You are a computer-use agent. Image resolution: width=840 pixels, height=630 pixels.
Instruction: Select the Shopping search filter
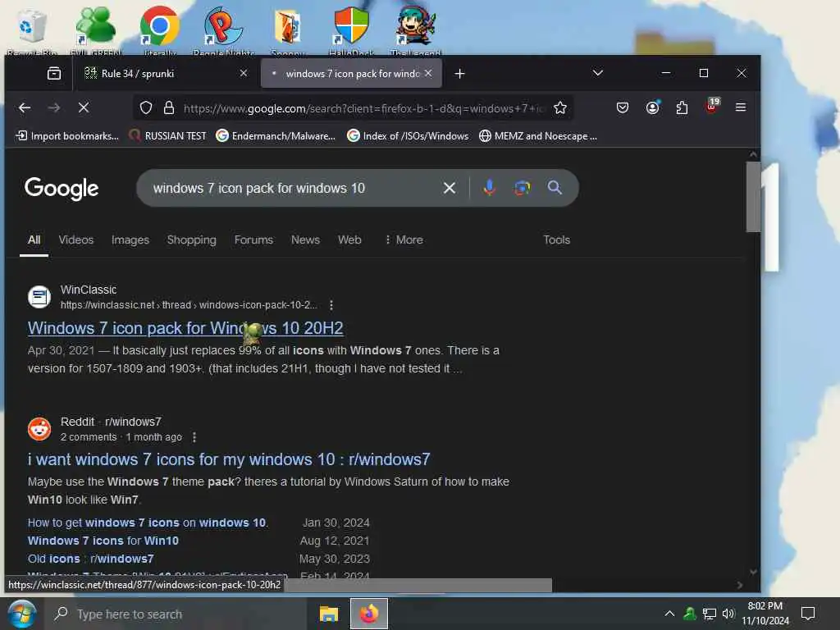pos(192,240)
